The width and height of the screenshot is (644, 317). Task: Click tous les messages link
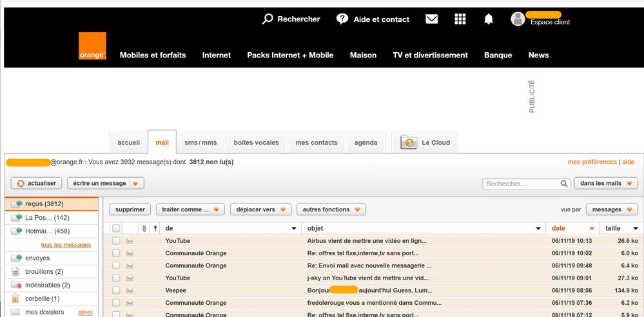click(x=66, y=245)
